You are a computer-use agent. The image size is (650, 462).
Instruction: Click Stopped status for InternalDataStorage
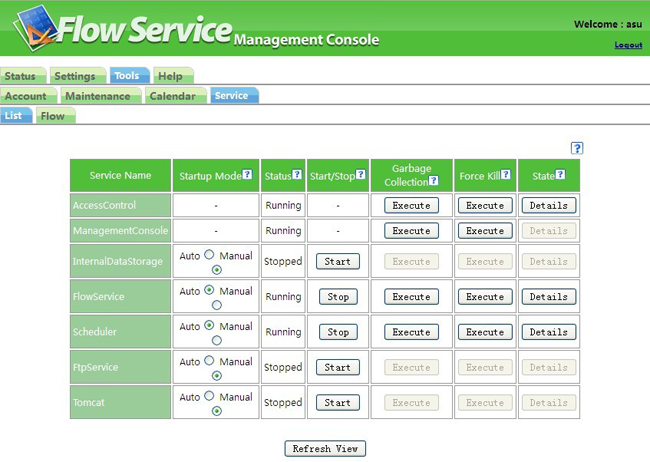pyautogui.click(x=283, y=261)
